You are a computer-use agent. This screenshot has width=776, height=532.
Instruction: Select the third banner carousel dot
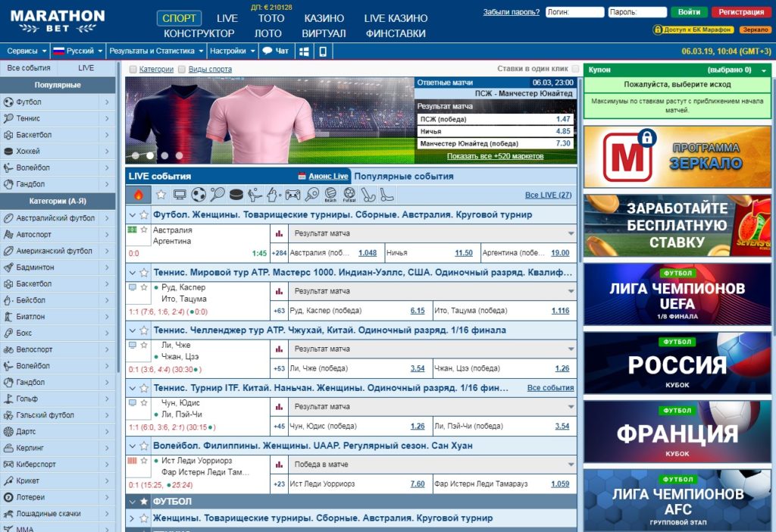coord(164,155)
